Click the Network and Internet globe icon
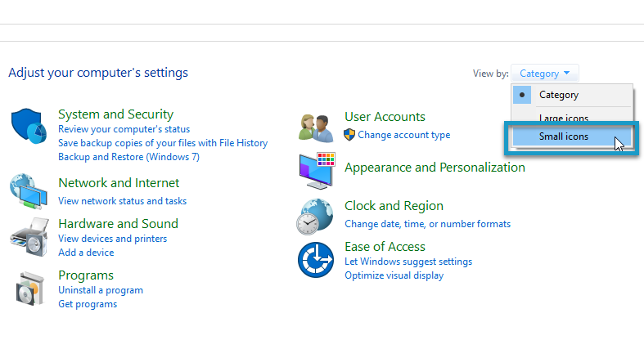The height and width of the screenshot is (349, 644). [x=31, y=191]
